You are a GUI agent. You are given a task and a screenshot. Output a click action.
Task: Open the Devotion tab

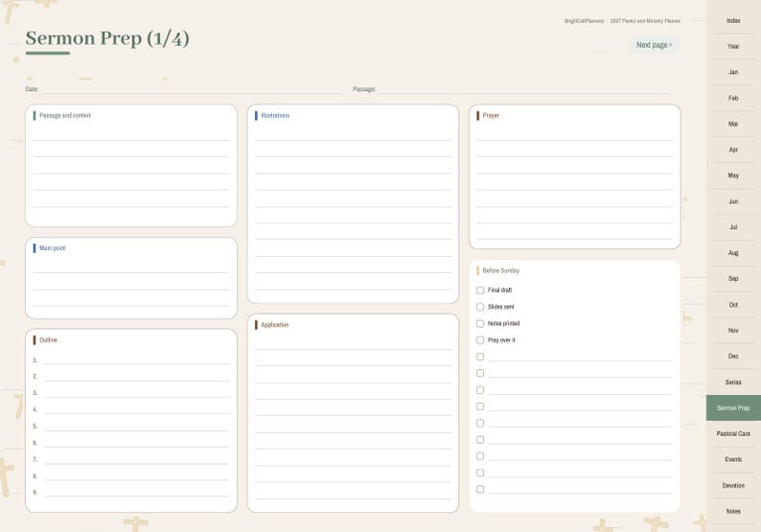coord(733,485)
